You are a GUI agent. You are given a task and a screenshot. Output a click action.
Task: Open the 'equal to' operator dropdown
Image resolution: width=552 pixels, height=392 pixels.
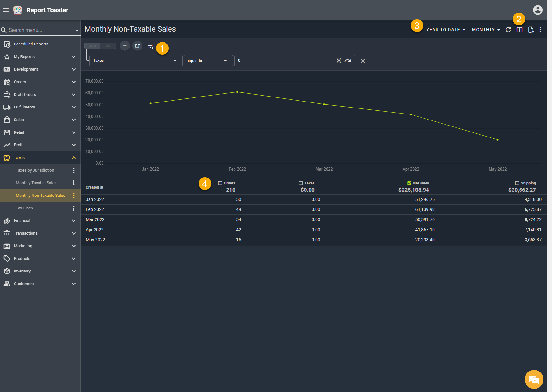[x=208, y=61]
